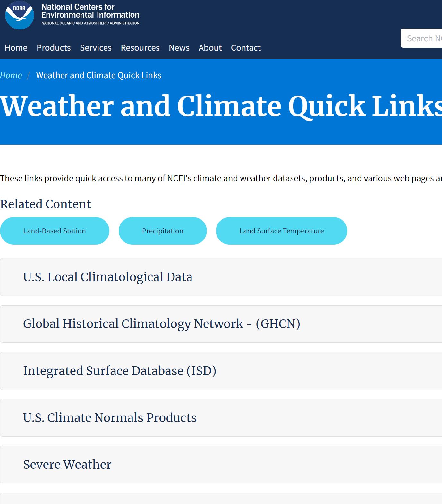The width and height of the screenshot is (442, 504).
Task: Expand U.S. Climate Normals Products section
Action: tap(221, 418)
